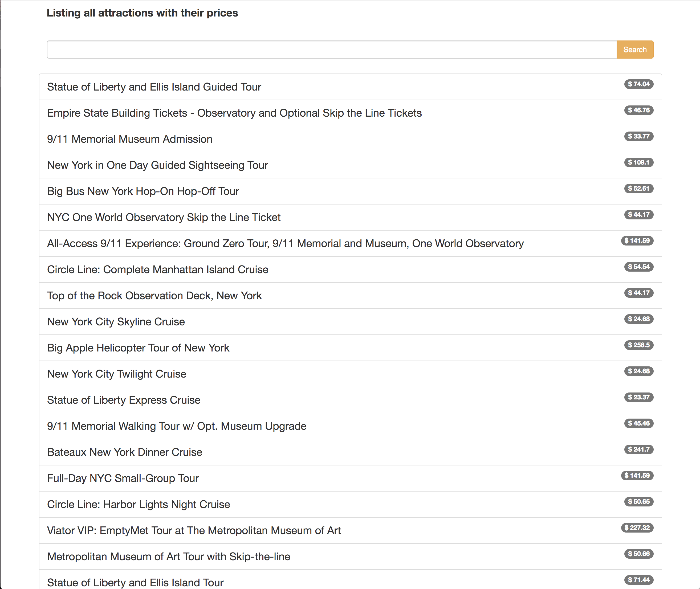Open 9/11 Memorial Museum Admission item
Viewport: 700px width, 589px height.
point(129,139)
